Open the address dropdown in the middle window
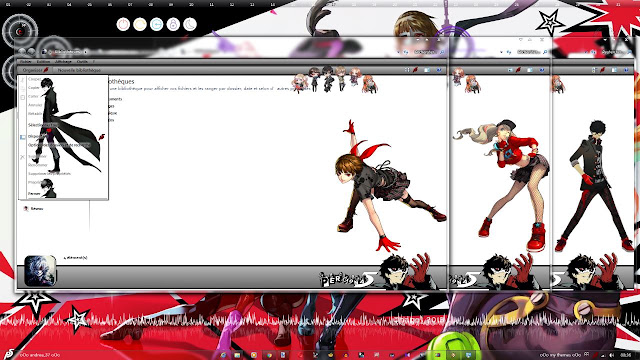The image size is (640, 360). pos(501,52)
